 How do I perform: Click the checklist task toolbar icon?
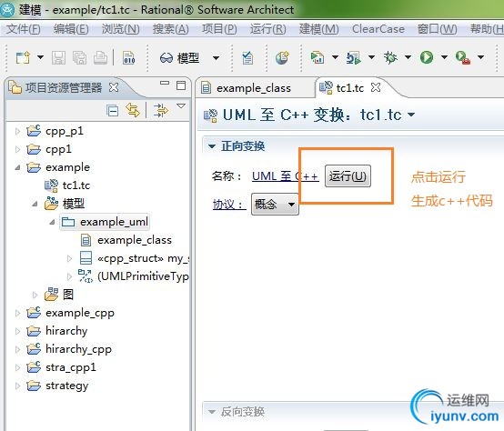[247, 58]
